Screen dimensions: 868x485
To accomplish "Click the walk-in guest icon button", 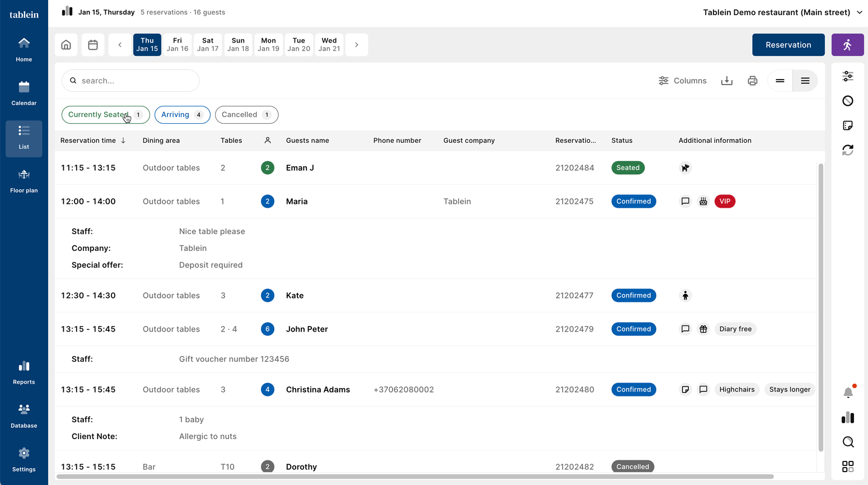I will [x=847, y=45].
